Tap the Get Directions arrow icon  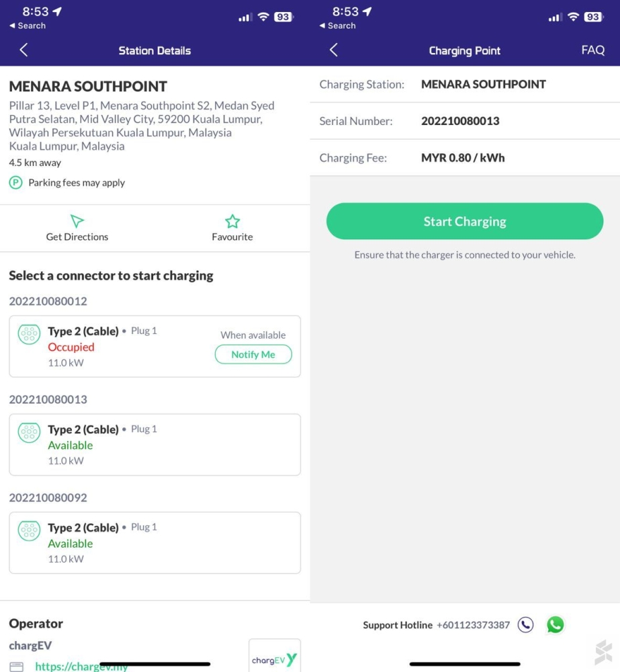click(77, 221)
